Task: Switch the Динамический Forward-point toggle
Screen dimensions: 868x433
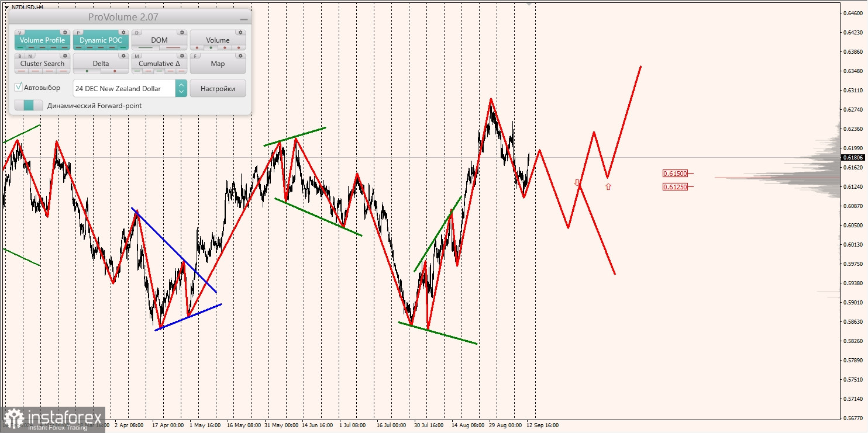Action: [x=29, y=105]
